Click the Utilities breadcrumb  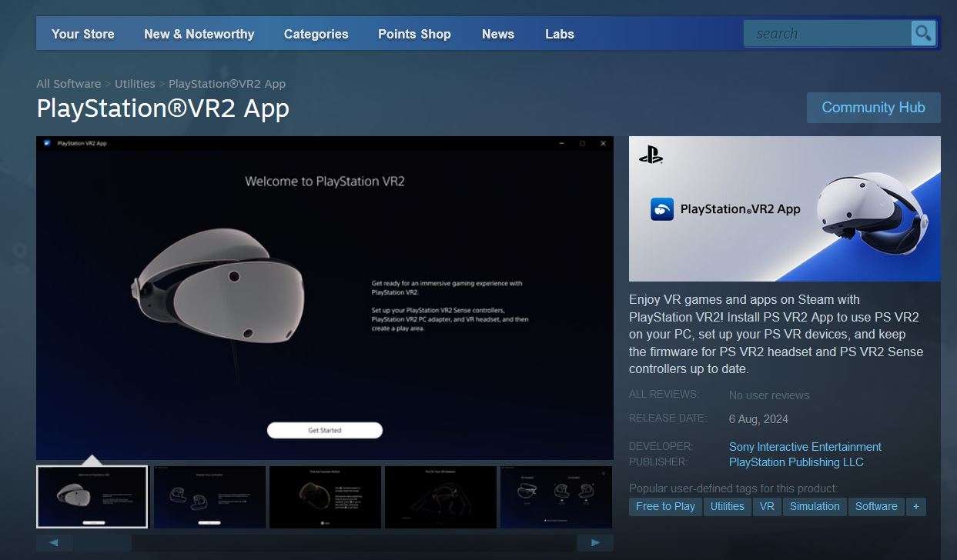135,84
